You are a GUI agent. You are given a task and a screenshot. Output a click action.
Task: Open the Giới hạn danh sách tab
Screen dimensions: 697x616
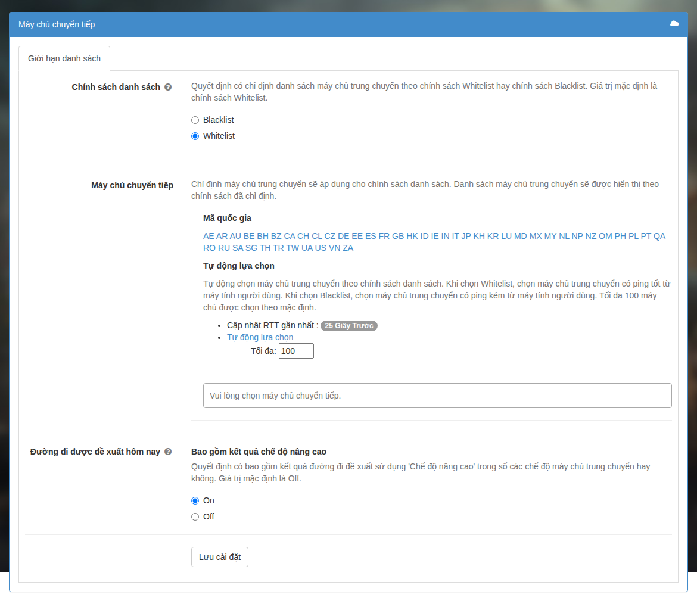pos(64,58)
